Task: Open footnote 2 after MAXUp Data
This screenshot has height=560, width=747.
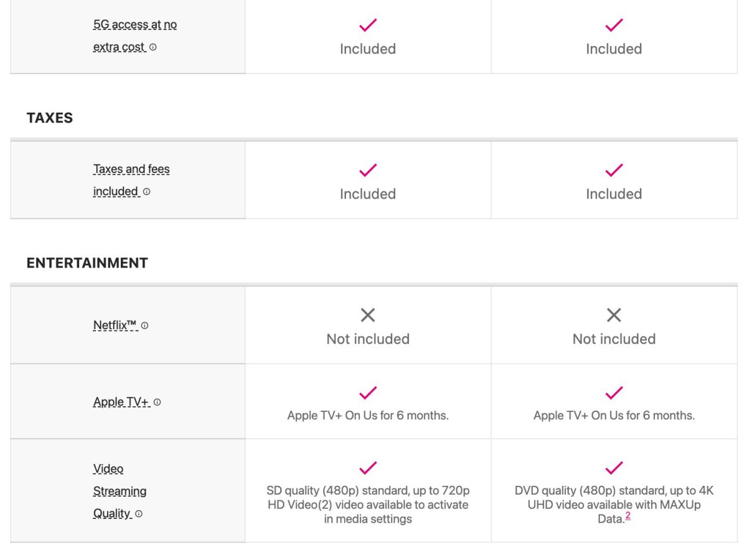Action: pos(628,516)
